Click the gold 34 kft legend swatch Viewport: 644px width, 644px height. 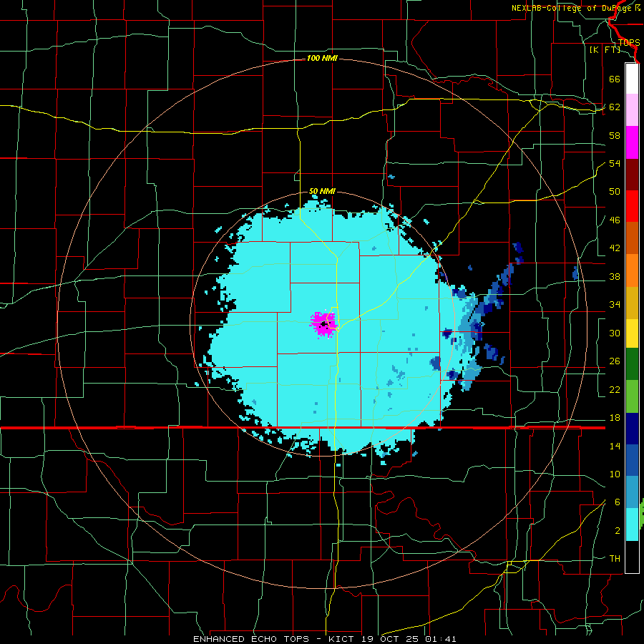(x=632, y=302)
